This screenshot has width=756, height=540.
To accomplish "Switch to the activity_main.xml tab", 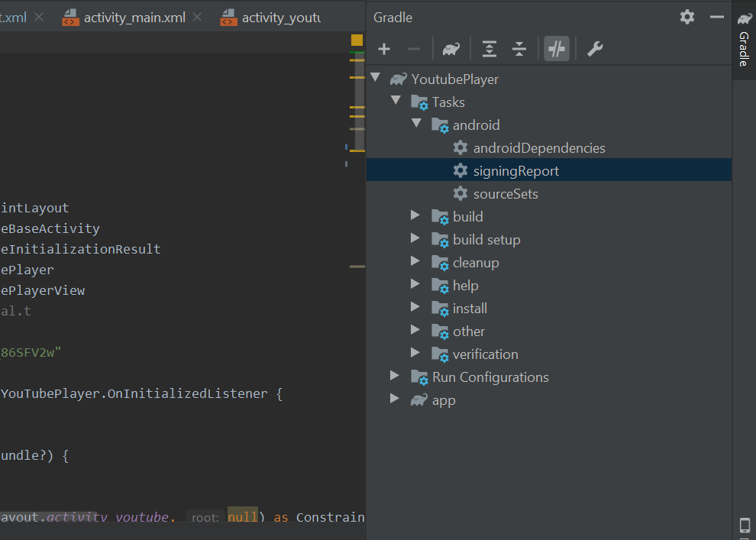I will (x=134, y=17).
